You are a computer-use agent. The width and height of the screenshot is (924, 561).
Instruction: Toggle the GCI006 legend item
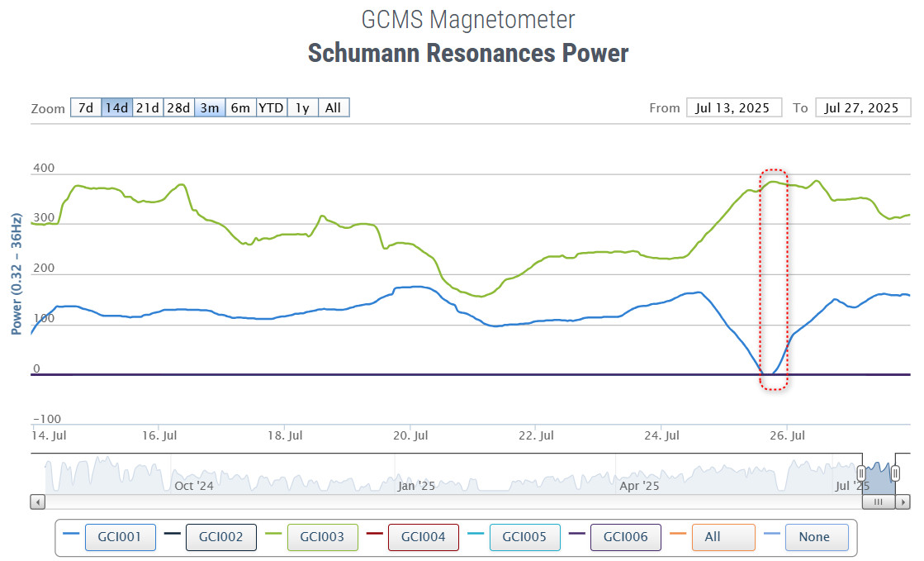625,537
